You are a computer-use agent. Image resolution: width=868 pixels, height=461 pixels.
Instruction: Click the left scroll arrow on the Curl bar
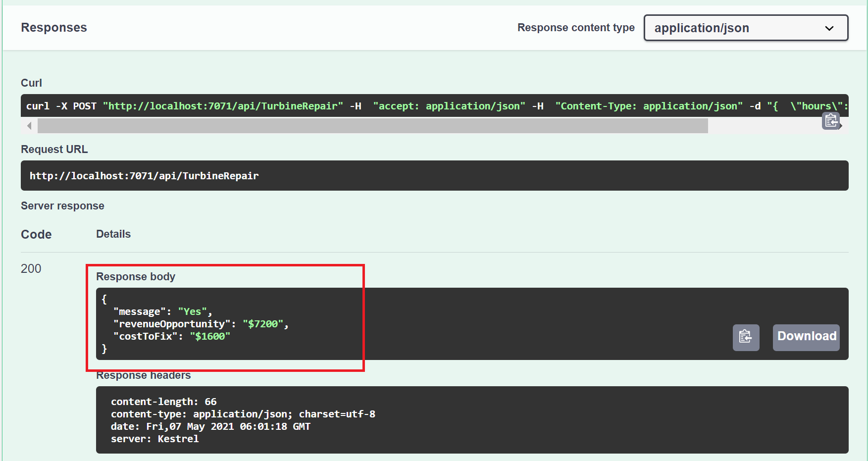(x=29, y=126)
